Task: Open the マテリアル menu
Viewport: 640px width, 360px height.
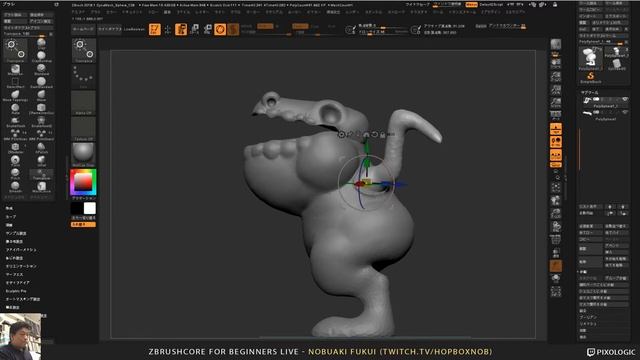Action: click(274, 12)
